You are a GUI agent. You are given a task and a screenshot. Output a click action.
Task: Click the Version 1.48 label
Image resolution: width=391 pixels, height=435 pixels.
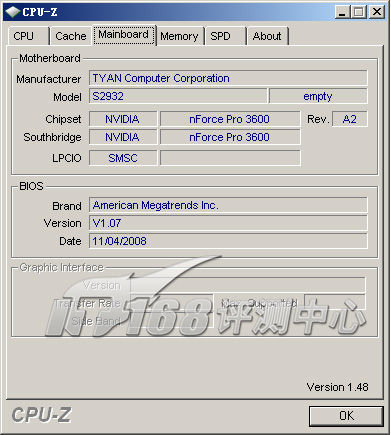[337, 387]
